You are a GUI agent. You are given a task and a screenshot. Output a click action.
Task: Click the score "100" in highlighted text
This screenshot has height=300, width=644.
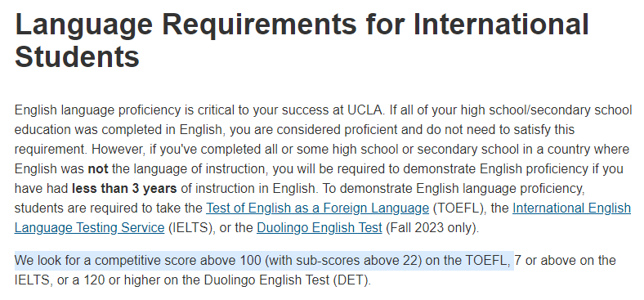(x=250, y=261)
